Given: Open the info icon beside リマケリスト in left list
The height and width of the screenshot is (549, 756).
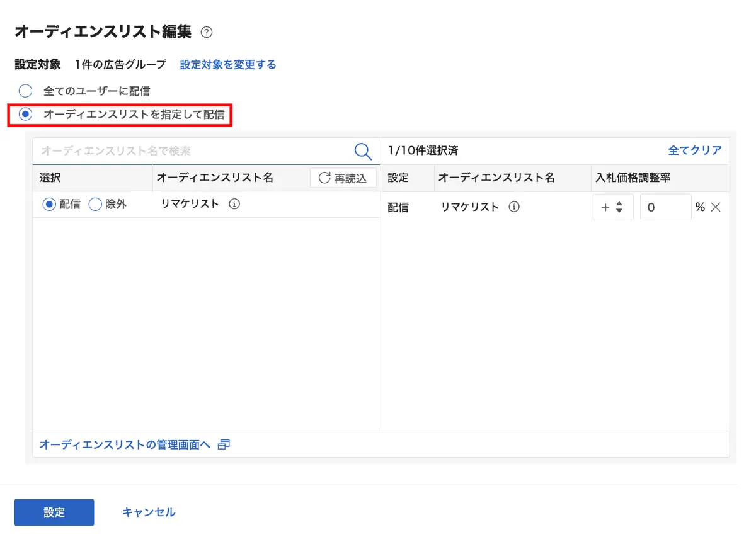Looking at the screenshot, I should 234,204.
